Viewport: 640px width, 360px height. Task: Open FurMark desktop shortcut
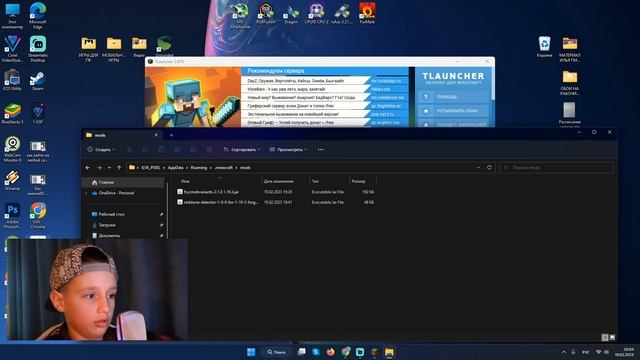[367, 13]
